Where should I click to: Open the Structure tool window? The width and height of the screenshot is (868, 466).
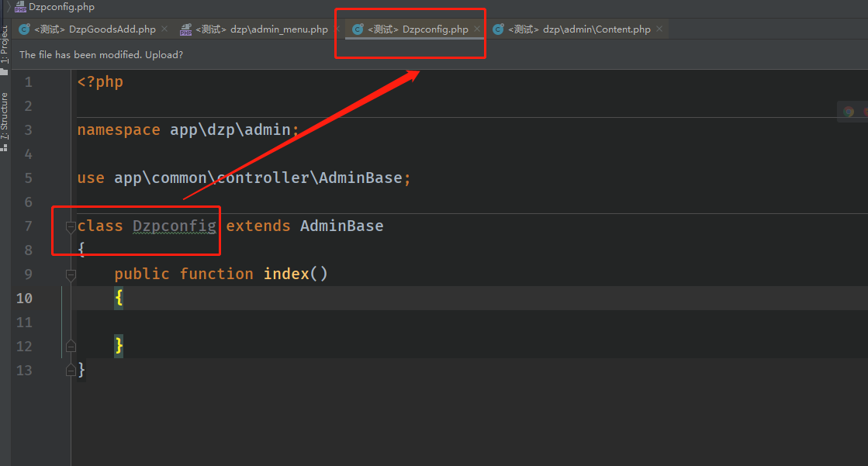pos(5,118)
